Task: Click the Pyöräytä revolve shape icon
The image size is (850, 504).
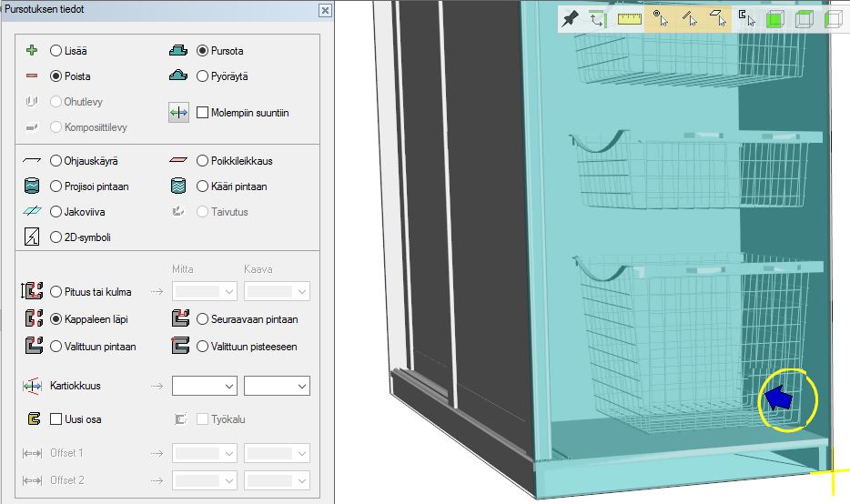Action: [x=178, y=76]
